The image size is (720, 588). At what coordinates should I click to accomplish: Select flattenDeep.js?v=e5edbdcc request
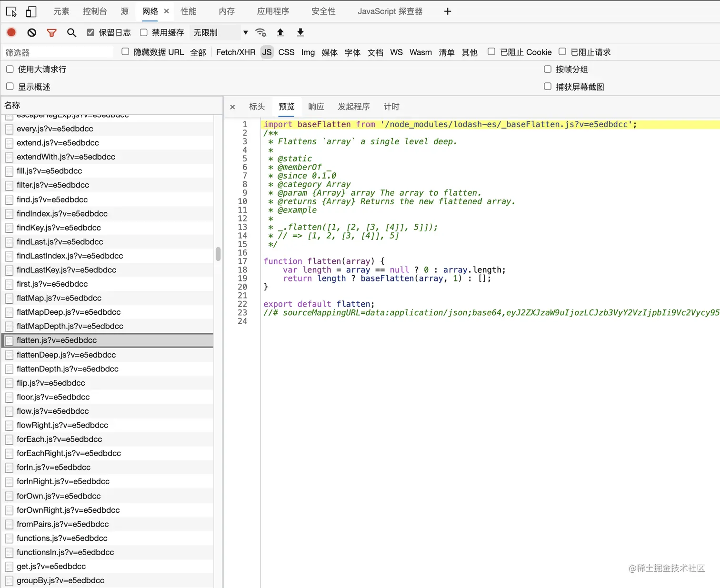coord(108,355)
